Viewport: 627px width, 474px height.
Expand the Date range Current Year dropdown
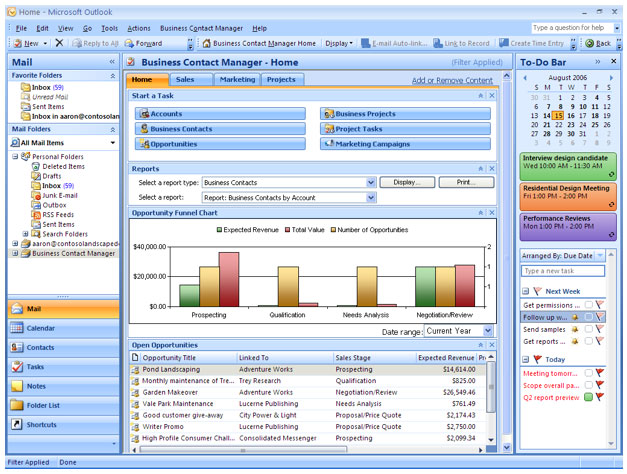tap(487, 331)
